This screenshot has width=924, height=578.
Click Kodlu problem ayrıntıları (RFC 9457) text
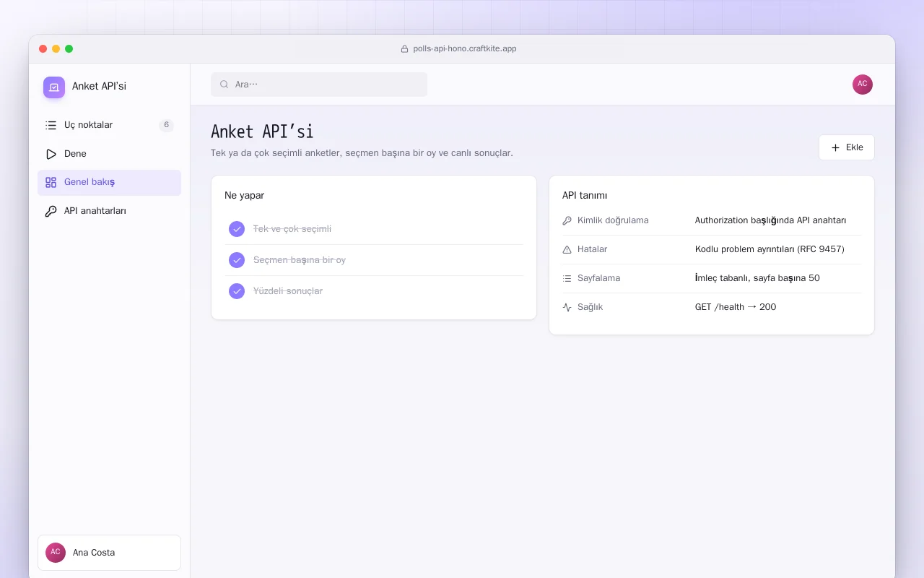click(770, 249)
